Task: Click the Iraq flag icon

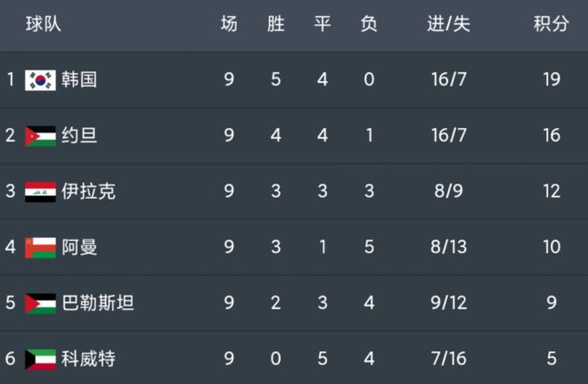Action: pyautogui.click(x=40, y=192)
